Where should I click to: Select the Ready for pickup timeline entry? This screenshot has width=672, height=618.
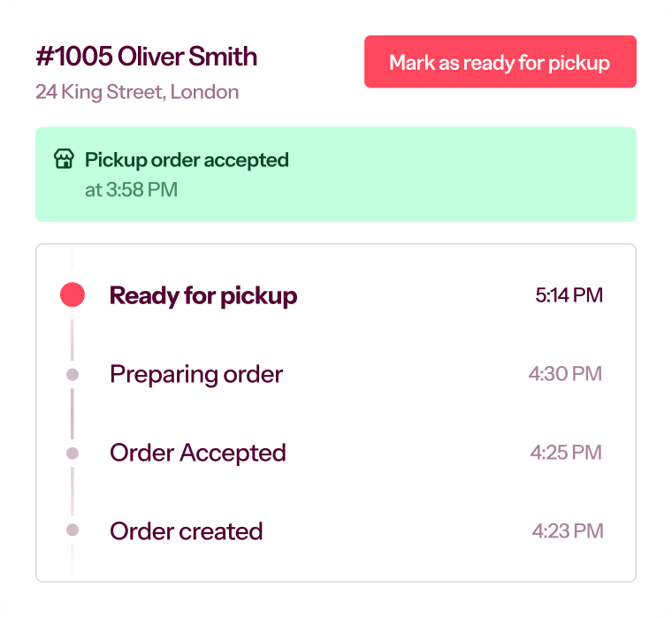click(203, 295)
